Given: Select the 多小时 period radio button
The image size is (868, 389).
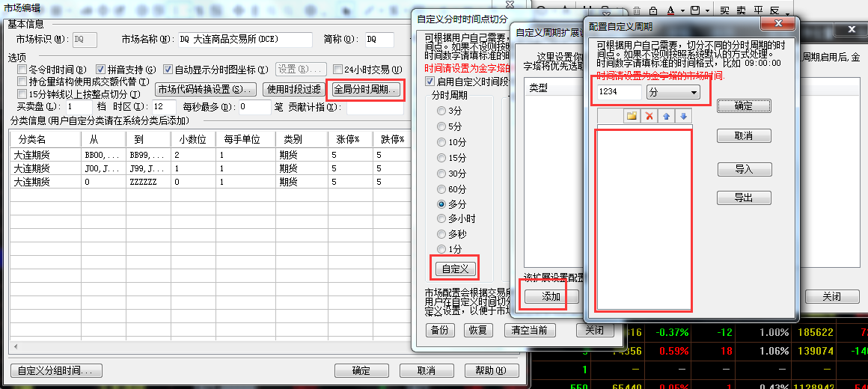Looking at the screenshot, I should tap(441, 218).
